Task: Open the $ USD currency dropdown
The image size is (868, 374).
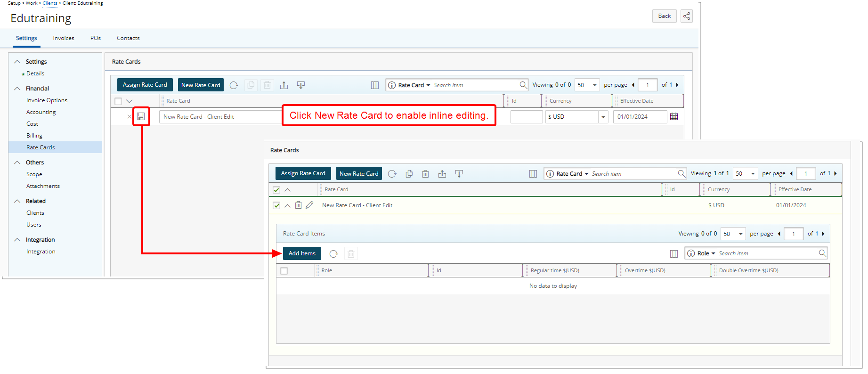Action: (x=603, y=117)
